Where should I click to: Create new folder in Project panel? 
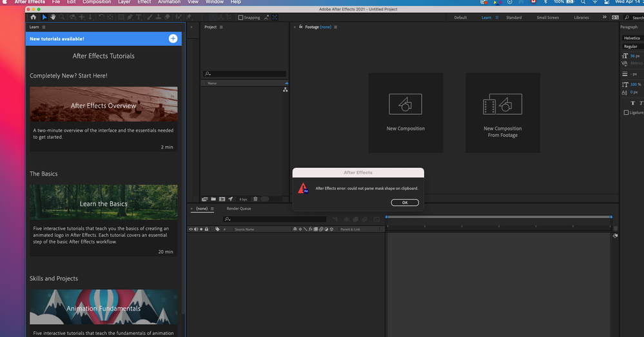coord(213,199)
